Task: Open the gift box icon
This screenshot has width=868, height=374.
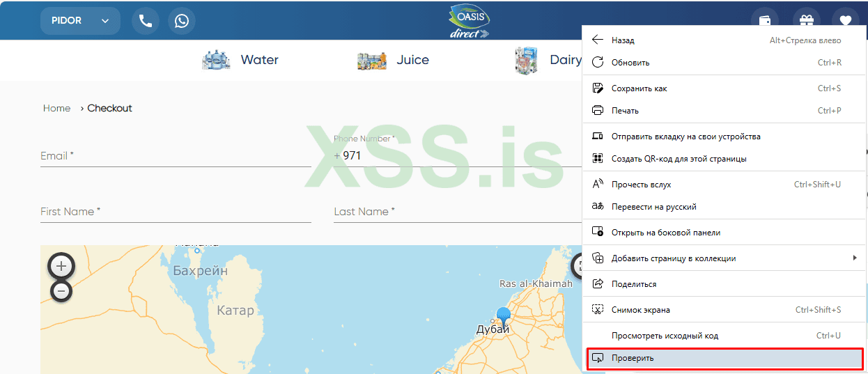Action: tap(807, 21)
